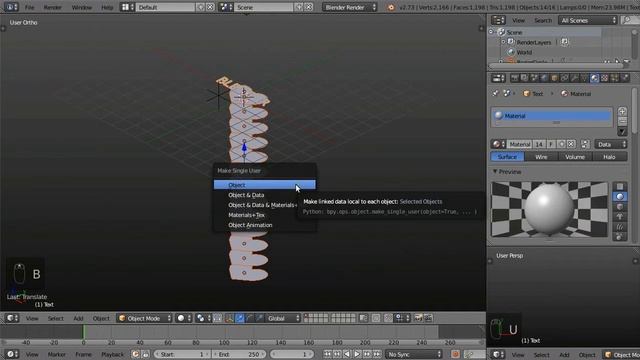Select Volume material type
The width and height of the screenshot is (640, 360).
[575, 157]
